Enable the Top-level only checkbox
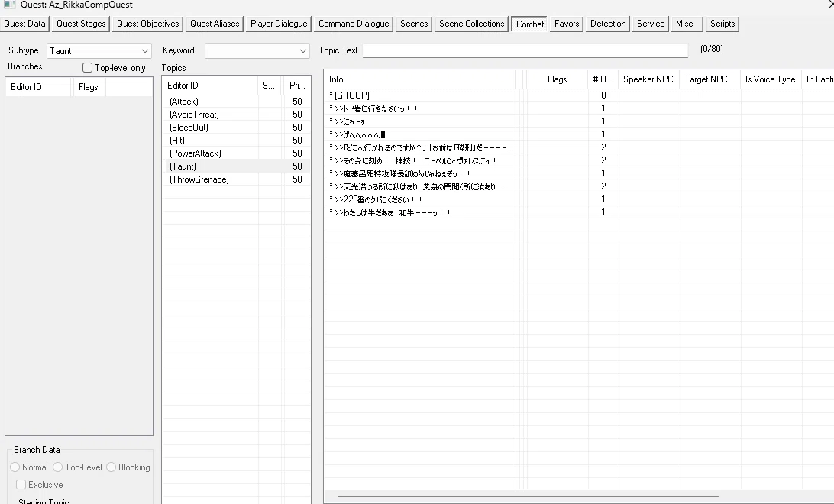Viewport: 834px width, 504px height. (x=87, y=67)
